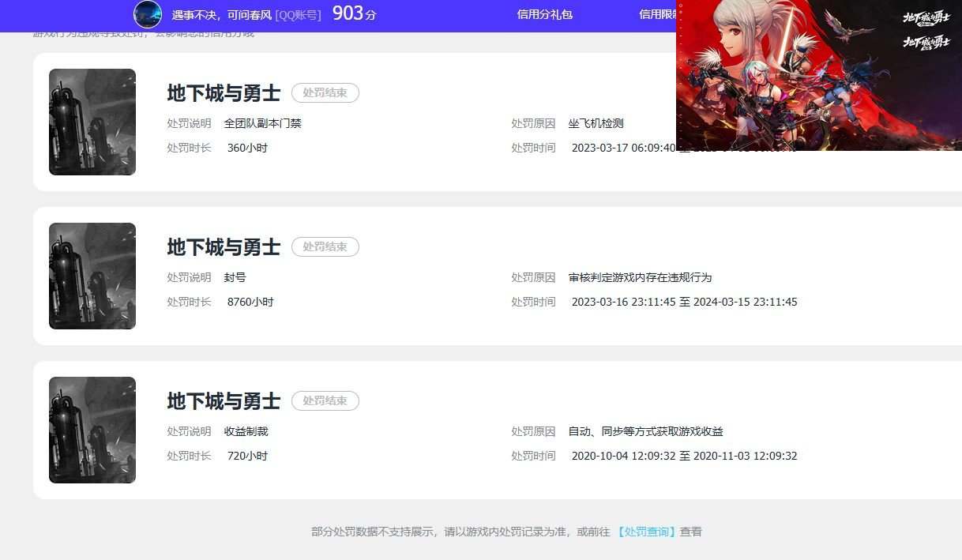The width and height of the screenshot is (962, 560).
Task: Click 处罚结束 badge on 封号 card
Action: click(325, 246)
